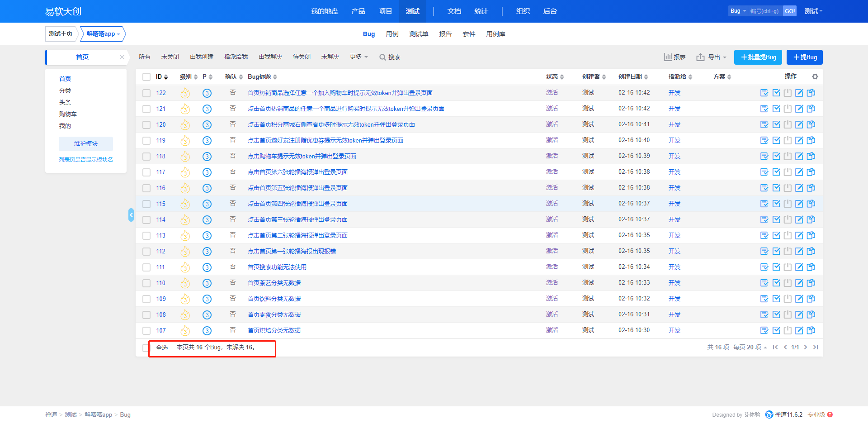Image resolution: width=868 pixels, height=424 pixels.
Task: Change the 每页 20 项 page size
Action: [750, 347]
